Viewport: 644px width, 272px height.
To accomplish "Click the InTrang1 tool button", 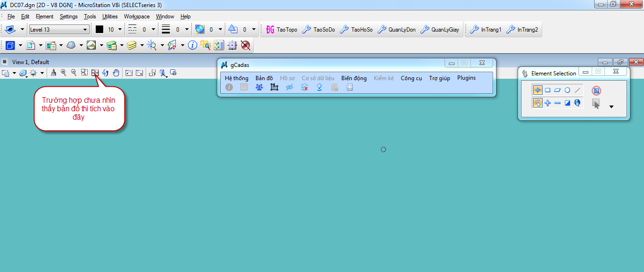I will pyautogui.click(x=486, y=30).
